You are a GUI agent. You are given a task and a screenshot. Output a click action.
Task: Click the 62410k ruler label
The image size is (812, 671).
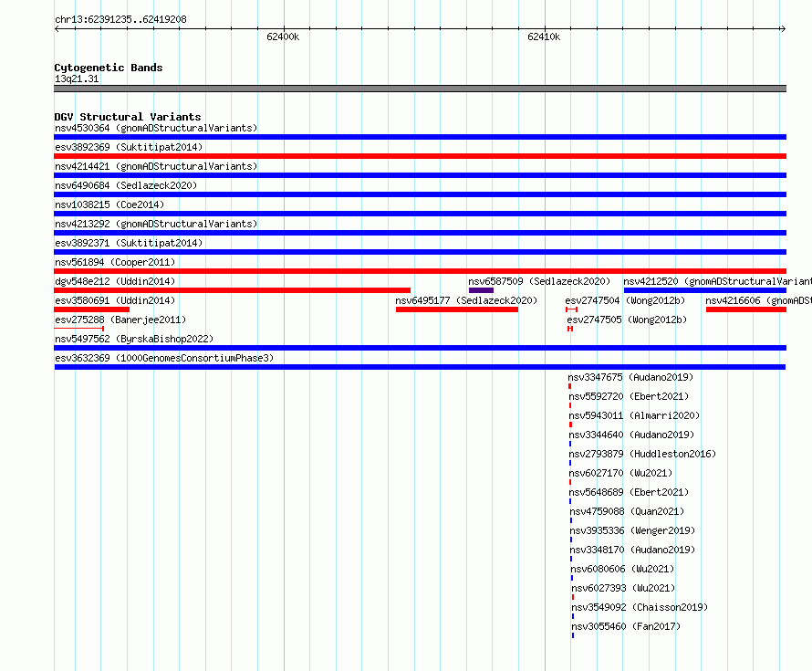coord(544,37)
